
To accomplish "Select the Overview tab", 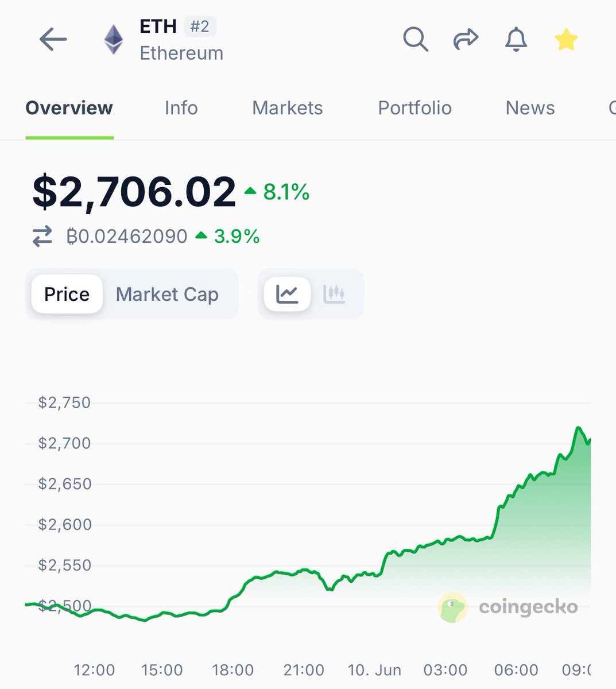I will point(69,108).
